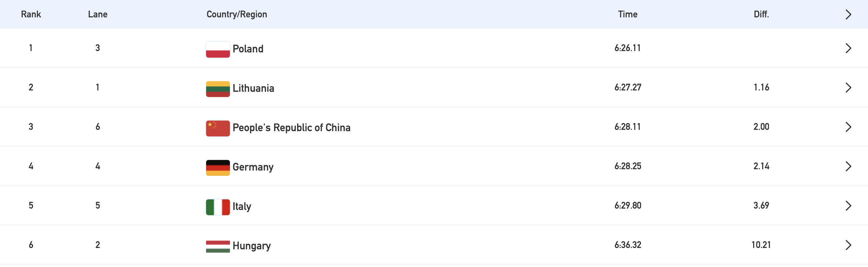
Task: Click the China flag icon
Action: click(218, 128)
